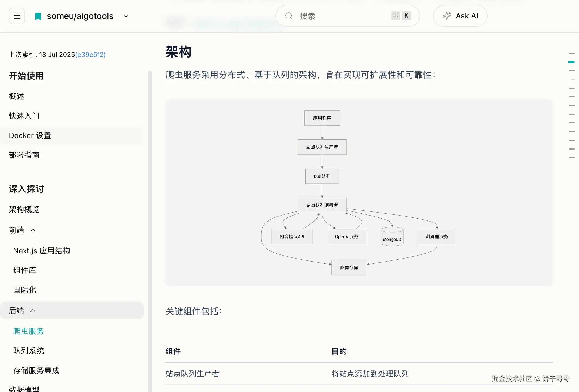Open the 架构概览 sidebar item
Image resolution: width=579 pixels, height=392 pixels.
click(24, 209)
